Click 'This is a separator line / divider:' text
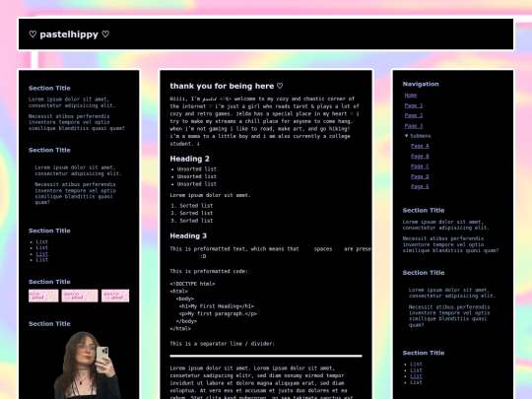 [x=223, y=344]
